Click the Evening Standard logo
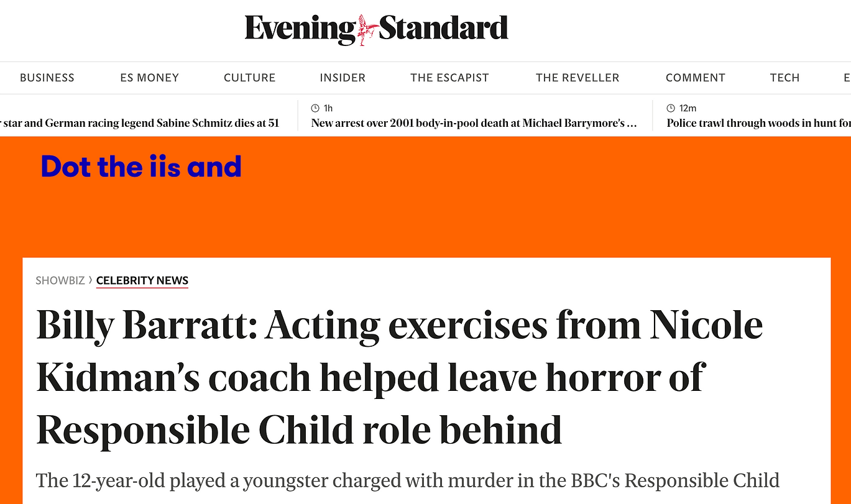Viewport: 851px width, 504px height. (376, 29)
